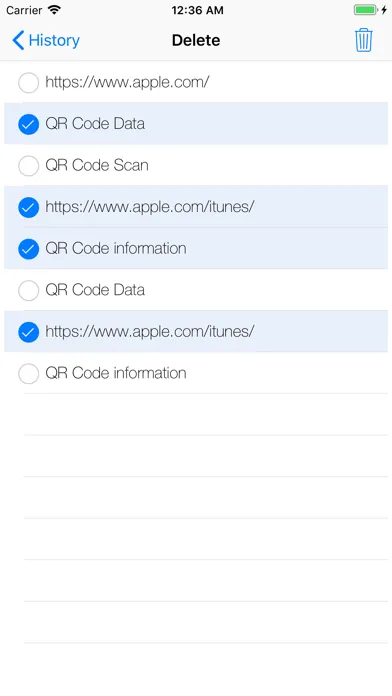Tap the back chevron beside History
The width and height of the screenshot is (392, 696).
click(18, 40)
